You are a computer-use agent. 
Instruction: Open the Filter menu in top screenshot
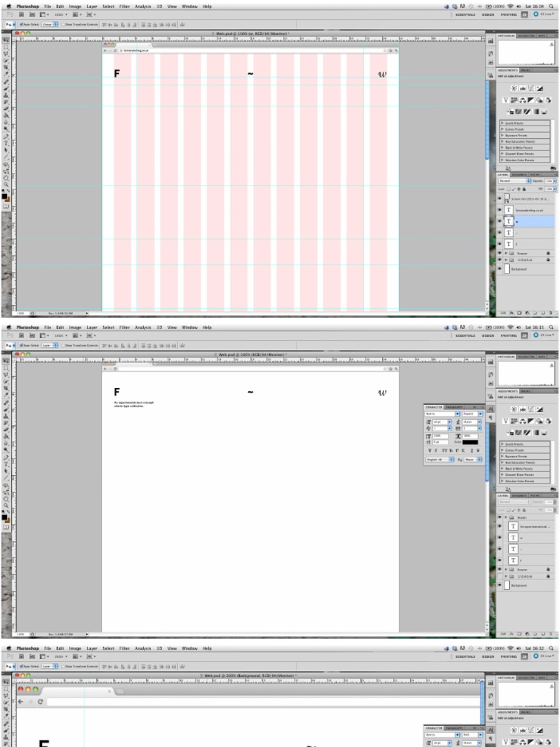[125, 7]
